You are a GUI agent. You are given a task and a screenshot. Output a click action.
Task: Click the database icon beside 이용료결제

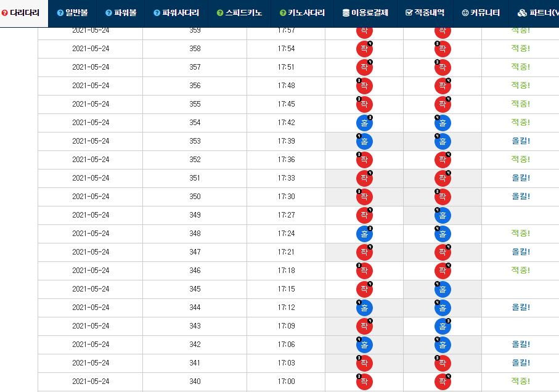pos(346,13)
